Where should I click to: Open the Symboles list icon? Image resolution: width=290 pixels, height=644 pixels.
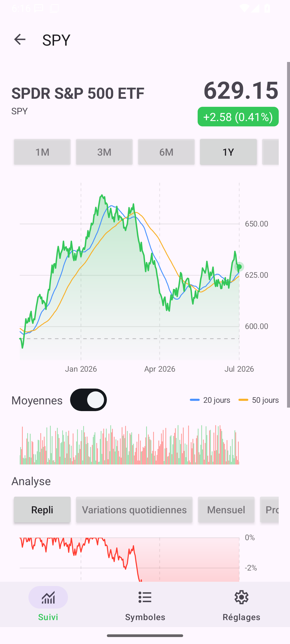click(x=145, y=597)
